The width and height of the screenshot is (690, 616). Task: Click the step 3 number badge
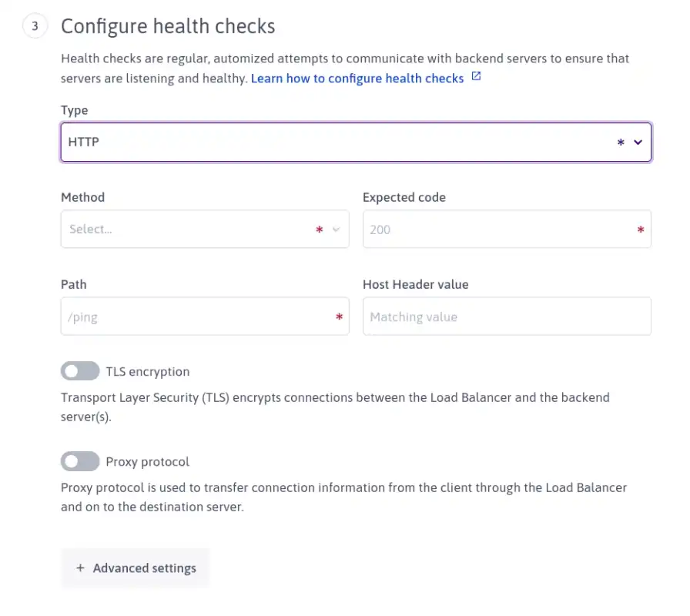click(x=35, y=26)
